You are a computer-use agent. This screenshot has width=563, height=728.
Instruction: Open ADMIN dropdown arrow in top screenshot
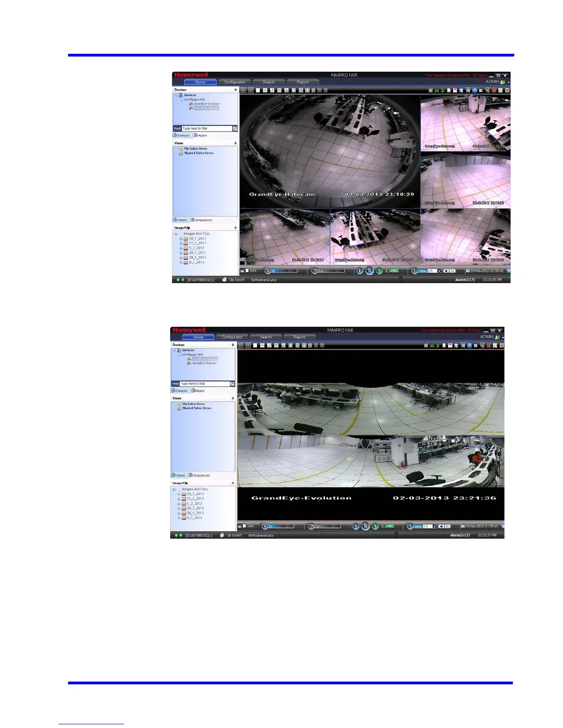pyautogui.click(x=509, y=82)
